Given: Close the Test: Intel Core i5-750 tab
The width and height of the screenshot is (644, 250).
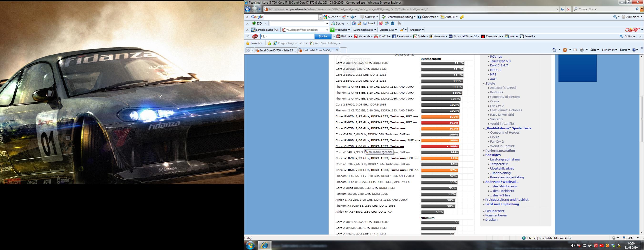Looking at the screenshot, I should coord(336,50).
